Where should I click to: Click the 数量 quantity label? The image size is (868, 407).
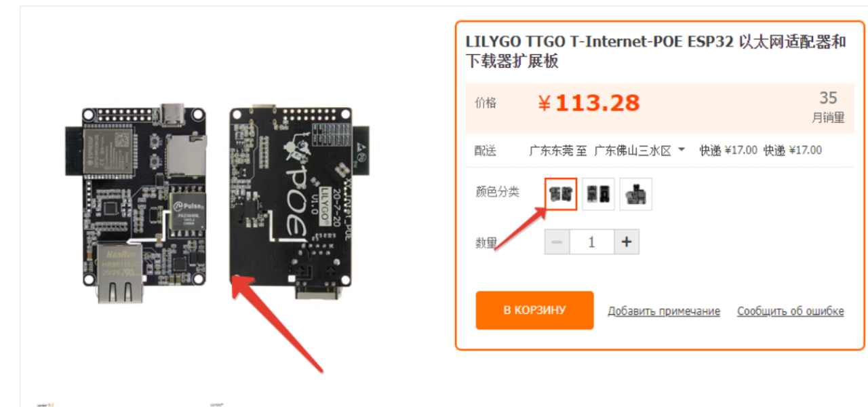click(x=486, y=243)
